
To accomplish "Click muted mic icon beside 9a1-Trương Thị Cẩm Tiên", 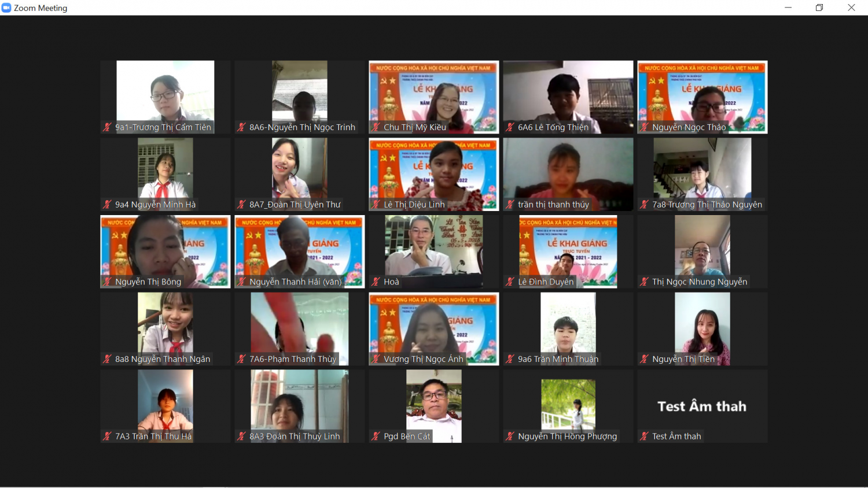I will (x=107, y=127).
